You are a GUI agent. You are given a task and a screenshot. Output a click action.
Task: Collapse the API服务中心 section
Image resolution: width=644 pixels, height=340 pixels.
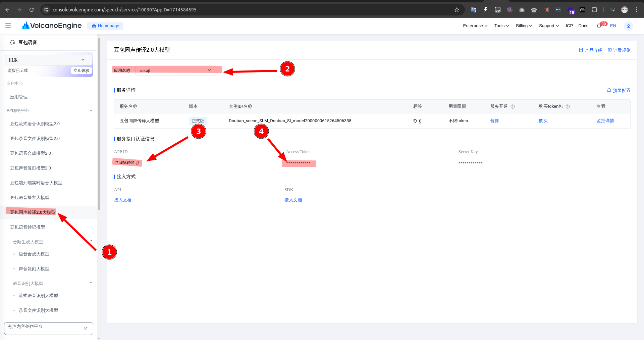coord(91,110)
